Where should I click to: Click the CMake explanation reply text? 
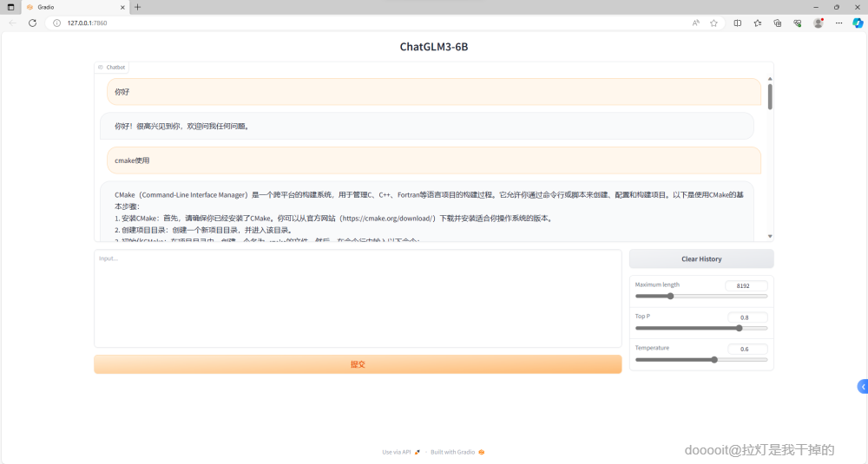(x=427, y=212)
